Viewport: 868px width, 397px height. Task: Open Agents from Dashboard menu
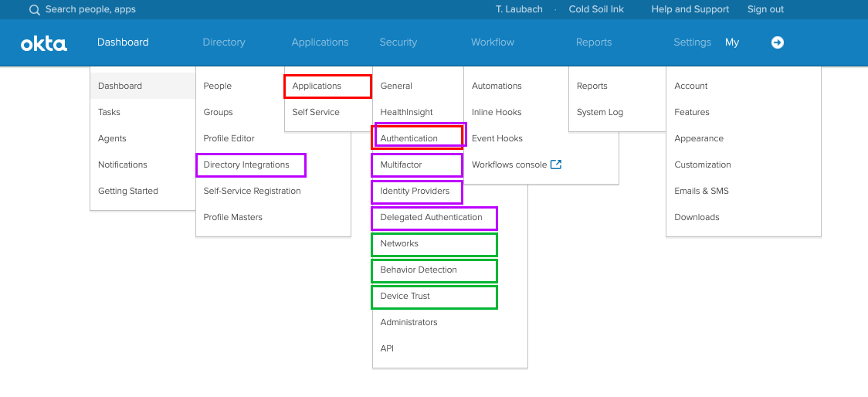click(x=112, y=138)
